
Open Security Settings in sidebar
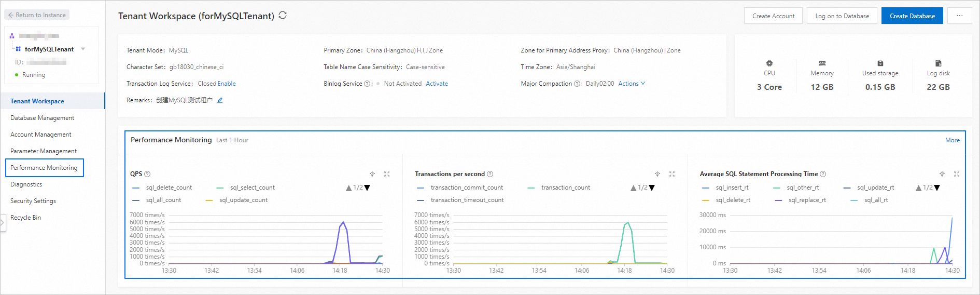tap(52, 201)
